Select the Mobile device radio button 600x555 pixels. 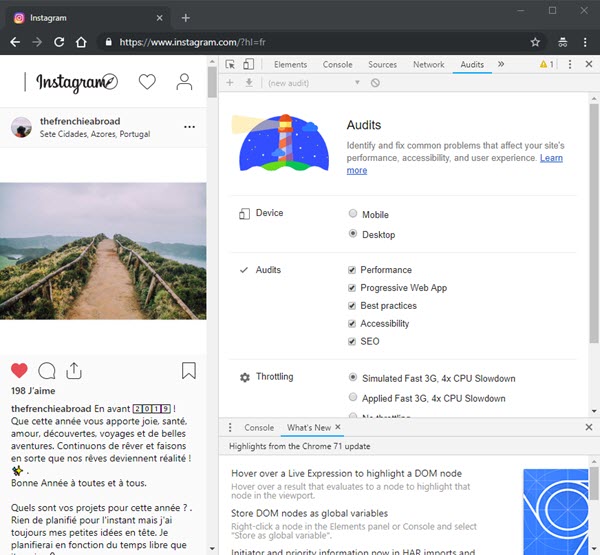click(x=353, y=214)
